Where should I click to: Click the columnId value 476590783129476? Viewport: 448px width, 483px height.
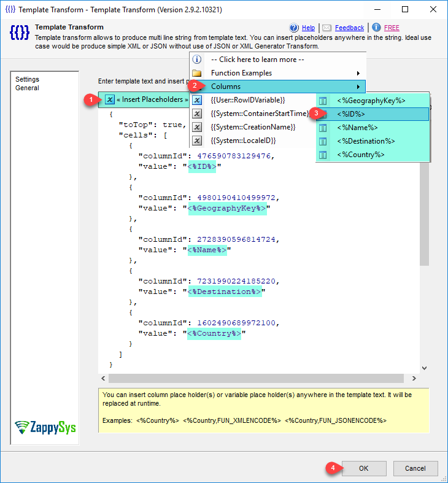[x=234, y=156]
